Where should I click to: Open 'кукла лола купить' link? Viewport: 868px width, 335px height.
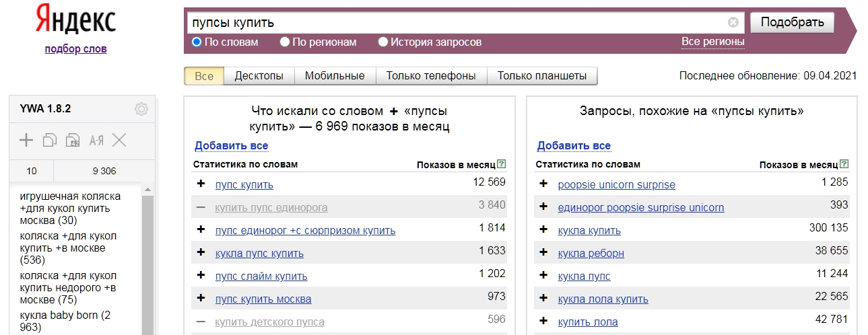(x=603, y=299)
